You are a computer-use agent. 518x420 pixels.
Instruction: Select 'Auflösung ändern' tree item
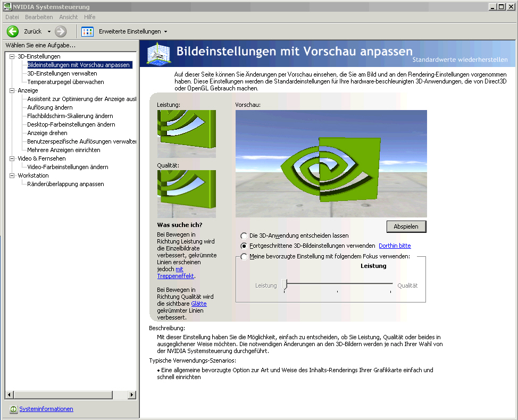[x=50, y=107]
